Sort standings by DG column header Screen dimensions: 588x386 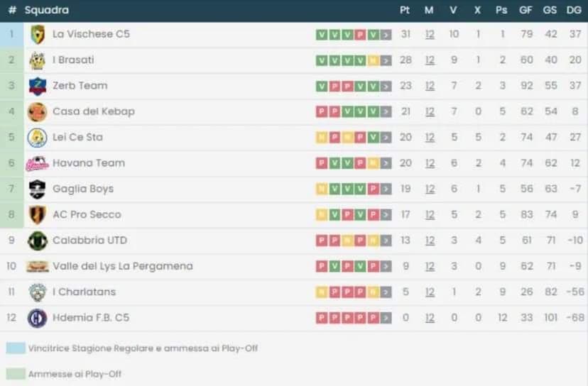[574, 11]
